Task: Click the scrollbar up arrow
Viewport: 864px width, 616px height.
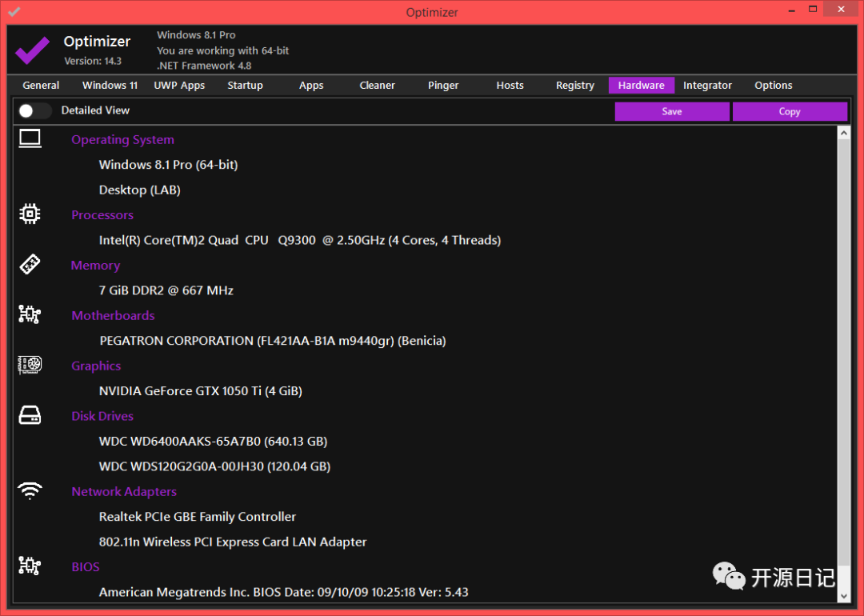Action: click(844, 133)
